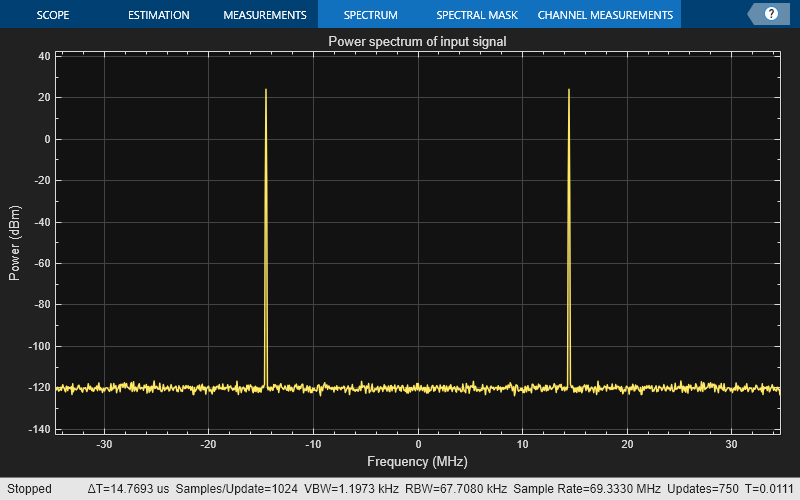
Task: Click the SPECTRUM tab
Action: click(370, 15)
